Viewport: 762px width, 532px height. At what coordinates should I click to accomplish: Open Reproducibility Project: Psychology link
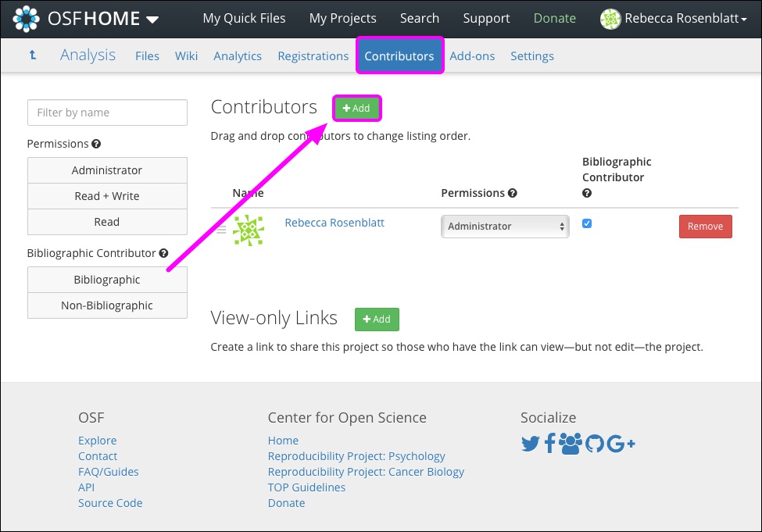pos(356,455)
